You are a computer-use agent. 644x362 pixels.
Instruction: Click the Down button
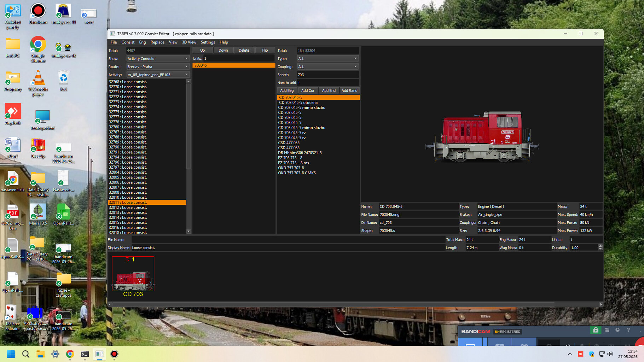tap(223, 50)
